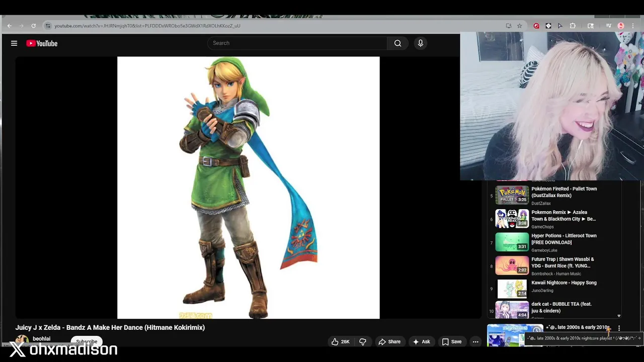The width and height of the screenshot is (644, 362).
Task: Open Pokemon Remix Azalea Town title
Action: (563, 216)
